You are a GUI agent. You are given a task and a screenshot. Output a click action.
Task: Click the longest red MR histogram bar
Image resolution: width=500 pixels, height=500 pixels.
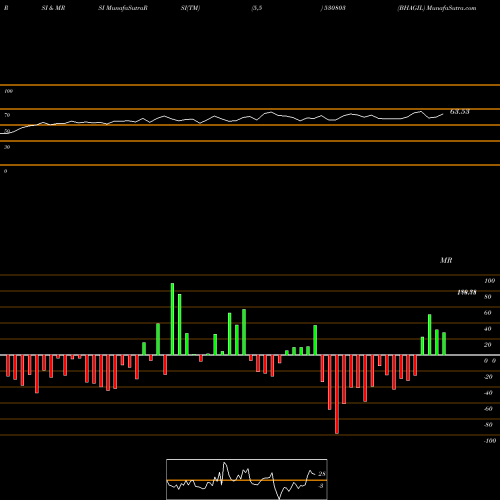[x=337, y=394]
